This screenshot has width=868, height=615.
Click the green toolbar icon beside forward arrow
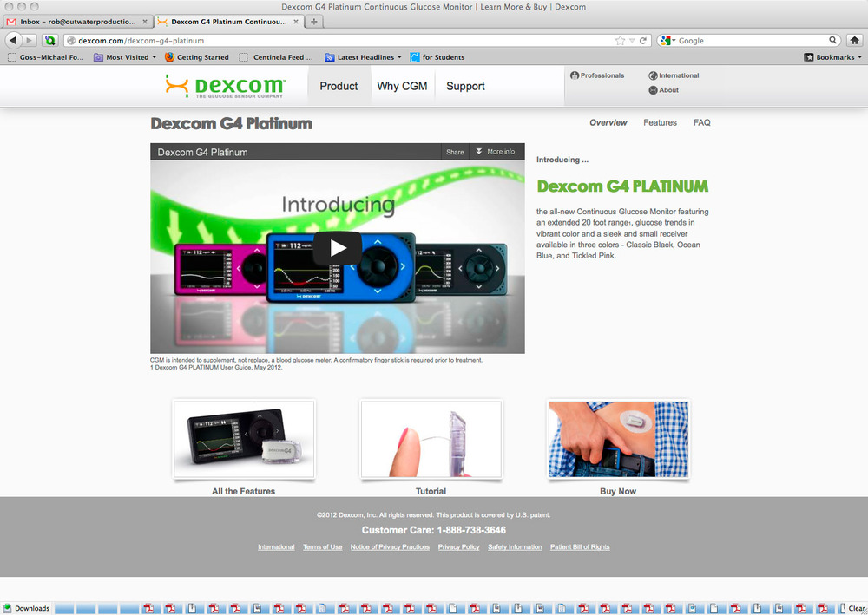pos(50,41)
